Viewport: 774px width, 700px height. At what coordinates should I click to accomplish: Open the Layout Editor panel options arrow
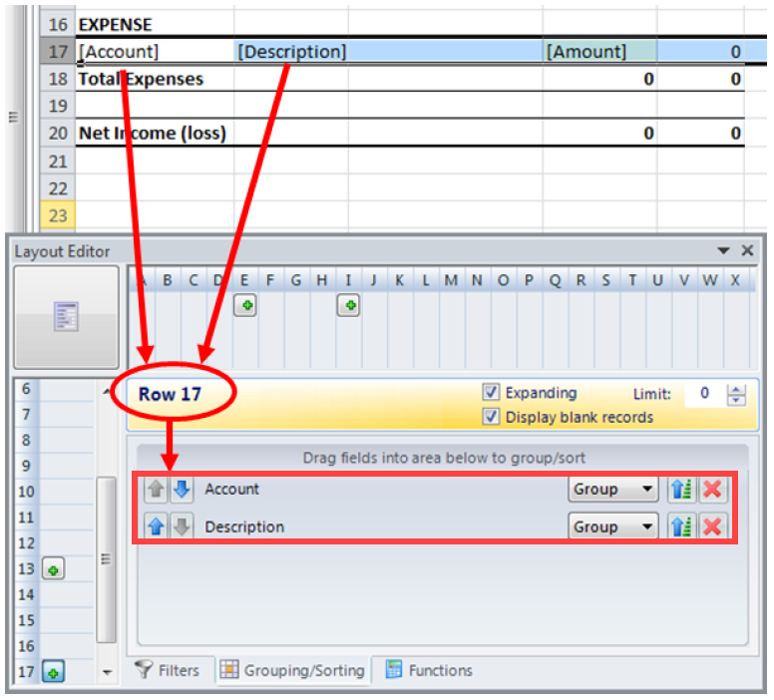pos(724,250)
